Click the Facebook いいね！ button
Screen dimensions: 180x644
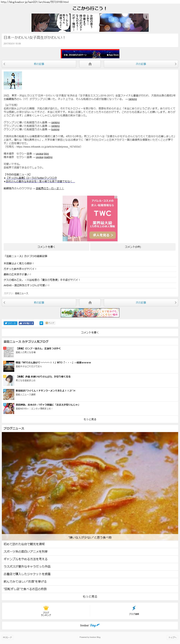26,323
